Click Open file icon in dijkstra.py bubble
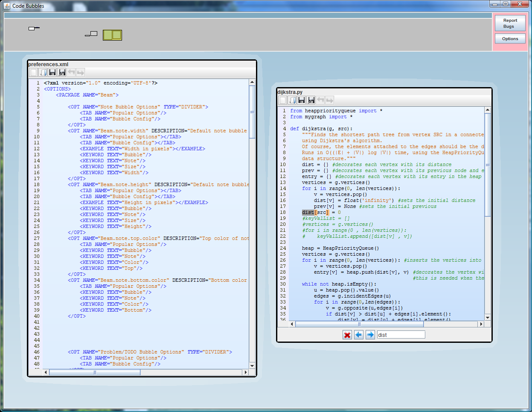This screenshot has height=412, width=532. pos(292,100)
